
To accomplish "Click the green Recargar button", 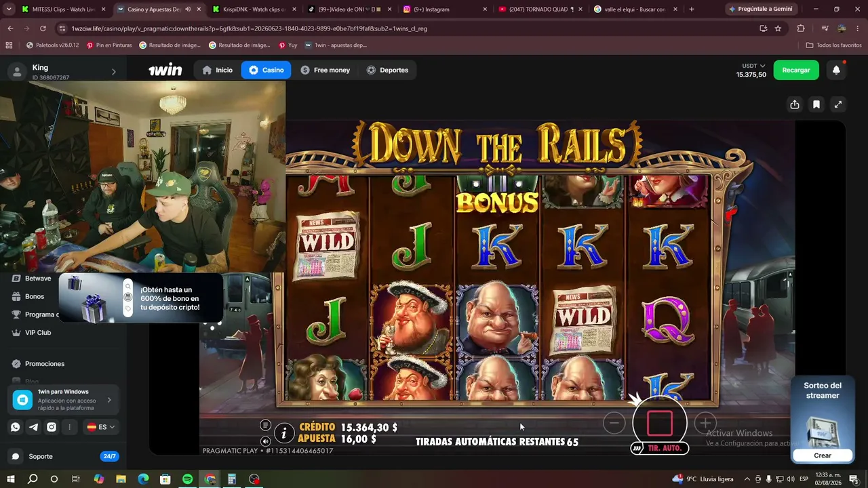I will click(x=796, y=70).
